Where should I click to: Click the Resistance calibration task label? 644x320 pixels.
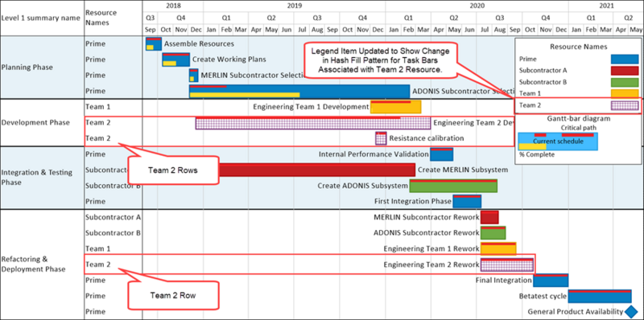[427, 138]
